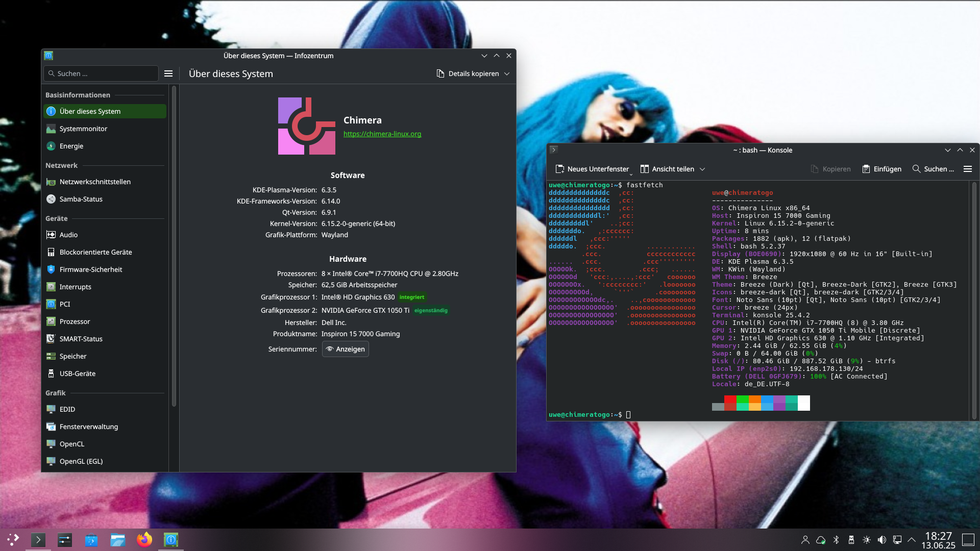This screenshot has width=980, height=551.
Task: Open the screen brightness tray icon
Action: tap(867, 540)
